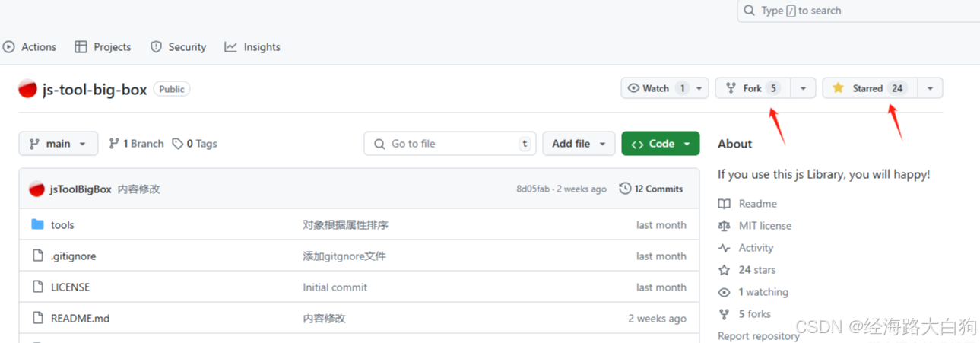Click the commits history clock icon
This screenshot has width=980, height=343.
(625, 189)
